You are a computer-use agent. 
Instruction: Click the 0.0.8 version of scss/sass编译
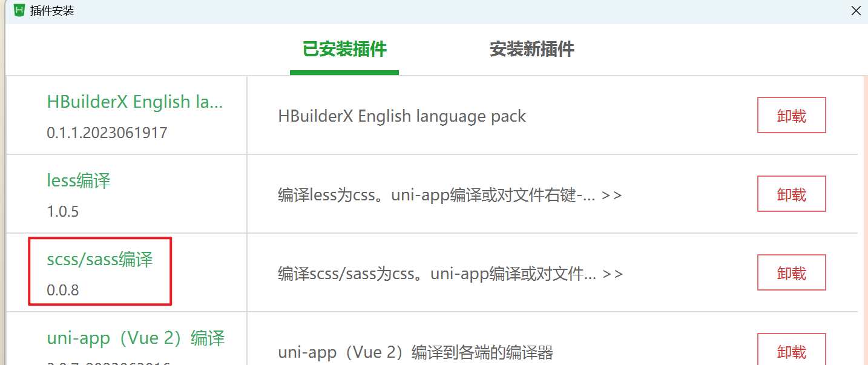pyautogui.click(x=63, y=291)
